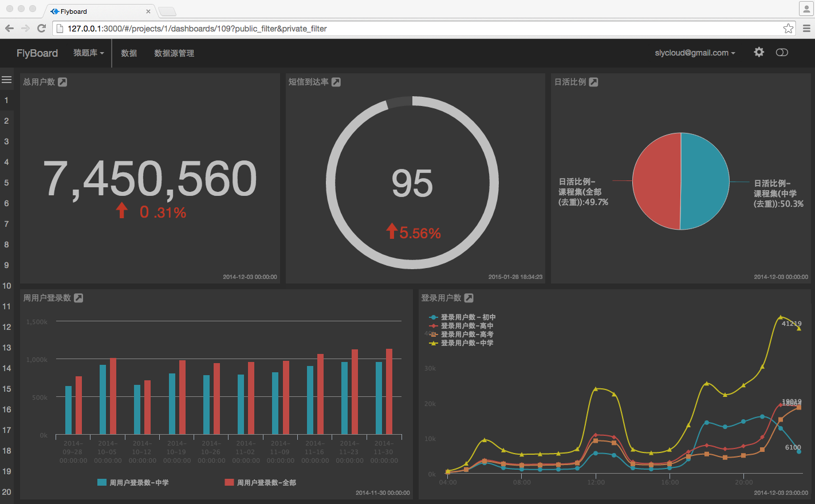Open the 日活比例 widget expand icon
815x504 pixels.
593,82
